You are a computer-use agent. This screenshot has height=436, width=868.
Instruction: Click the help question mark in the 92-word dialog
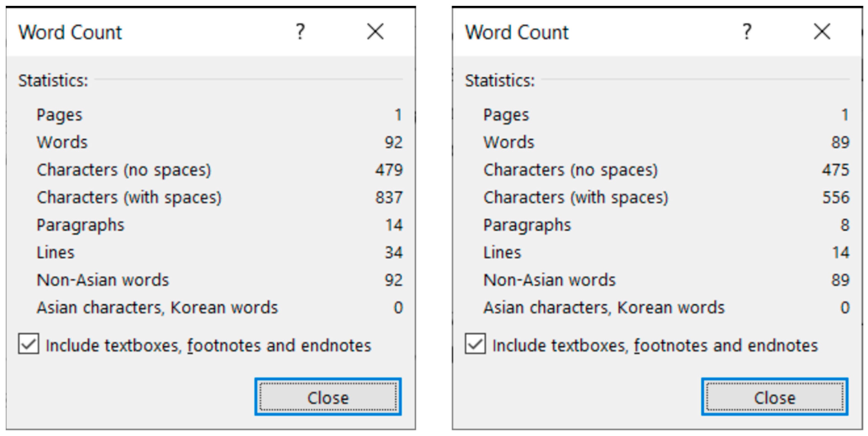(x=300, y=32)
